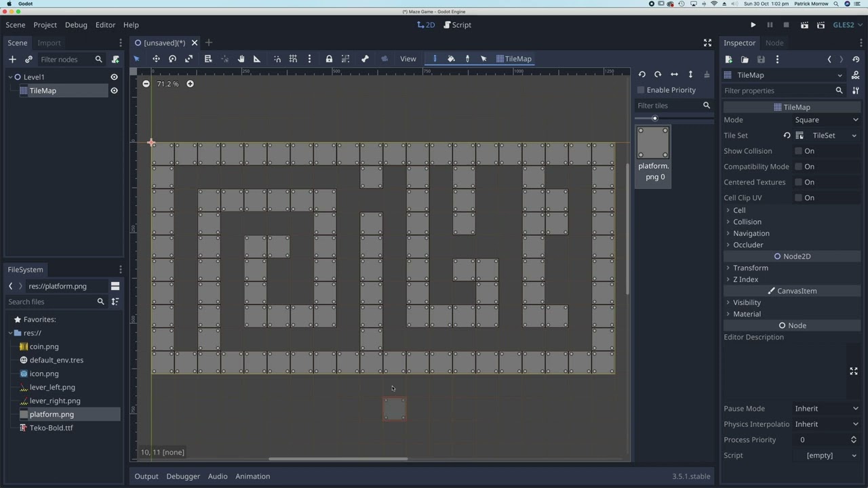Rotate tile right in the tile palette
This screenshot has height=488, width=868.
[658, 75]
